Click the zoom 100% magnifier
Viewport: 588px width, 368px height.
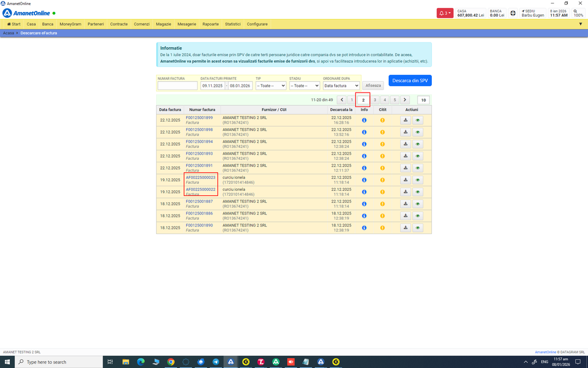coord(578,13)
